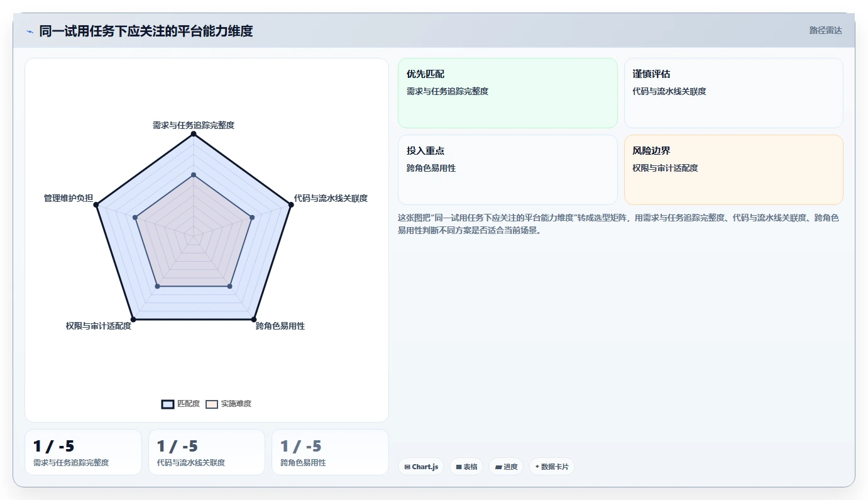Click the outer radar point at 代码与流水线关联度
Viewport: 868px width, 500px height.
coord(290,204)
